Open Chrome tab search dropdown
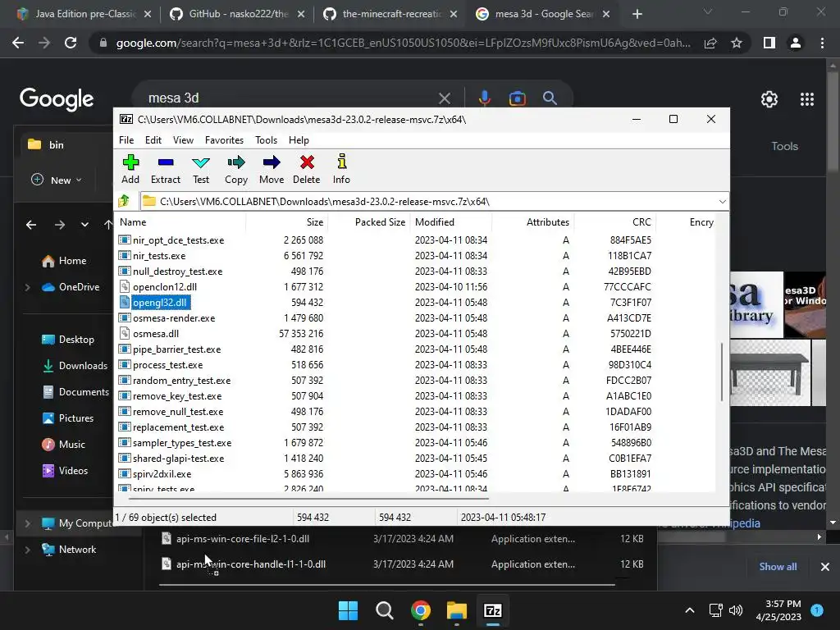This screenshot has height=630, width=840. pos(708,11)
